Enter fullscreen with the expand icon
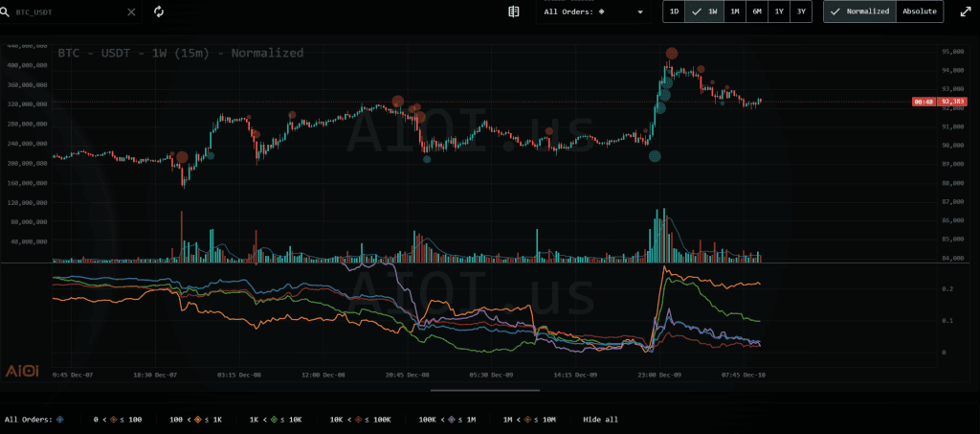This screenshot has height=434, width=980. pyautogui.click(x=961, y=12)
